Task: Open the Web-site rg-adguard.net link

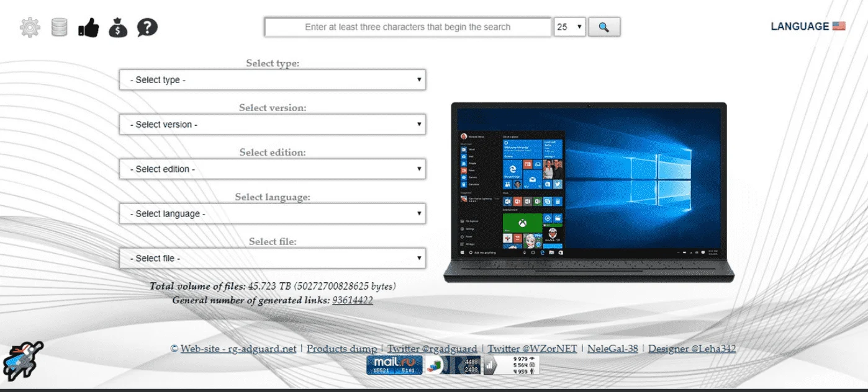Action: pyautogui.click(x=238, y=349)
